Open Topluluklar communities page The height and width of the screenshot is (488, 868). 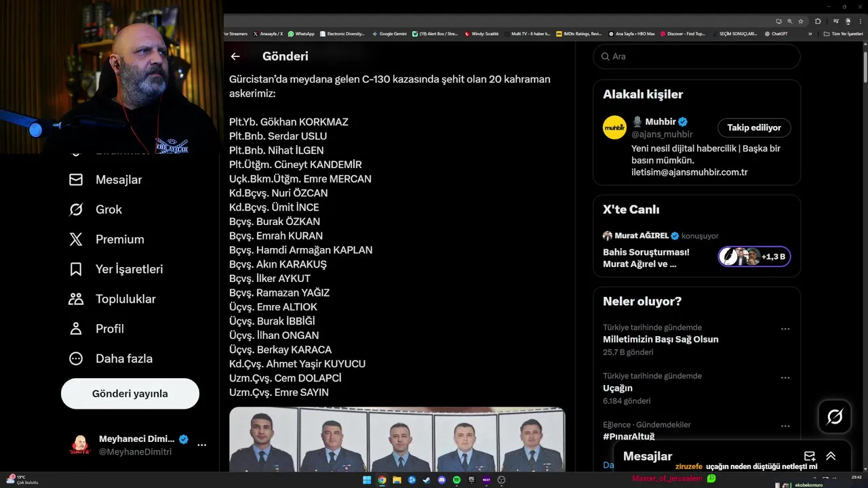113,299
